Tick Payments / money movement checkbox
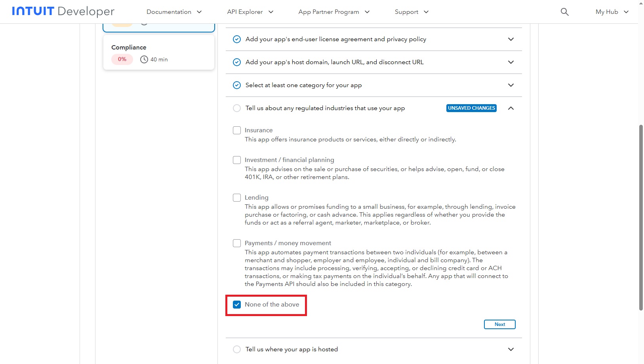Screen dimensions: 644x364 [237, 243]
